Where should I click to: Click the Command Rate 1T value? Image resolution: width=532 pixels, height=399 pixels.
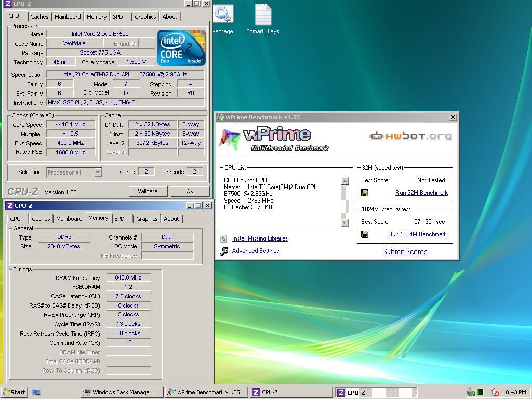tap(128, 343)
